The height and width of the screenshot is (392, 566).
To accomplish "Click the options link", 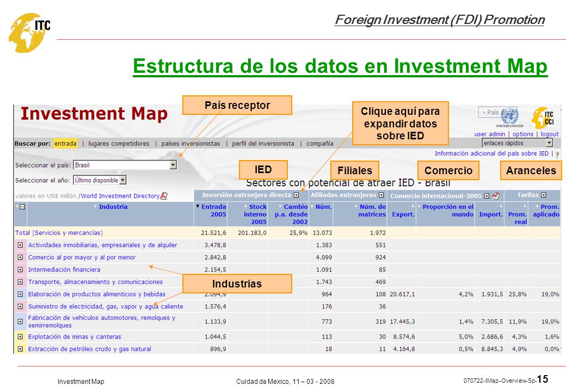I will tap(522, 134).
